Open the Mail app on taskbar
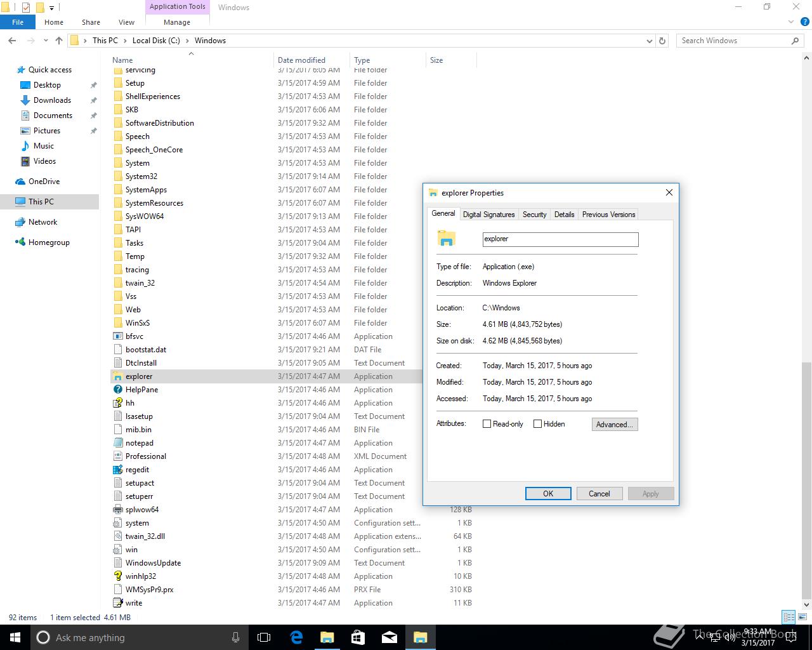812x650 pixels. (389, 637)
